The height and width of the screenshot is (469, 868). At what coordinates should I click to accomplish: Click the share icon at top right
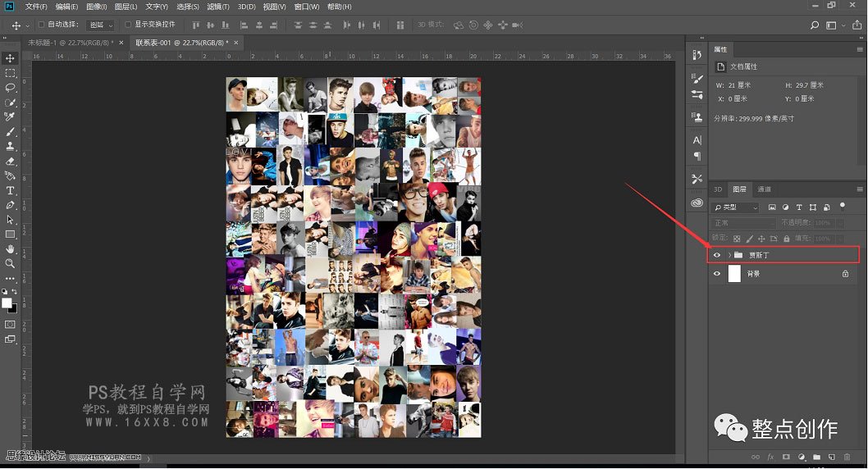pos(857,25)
